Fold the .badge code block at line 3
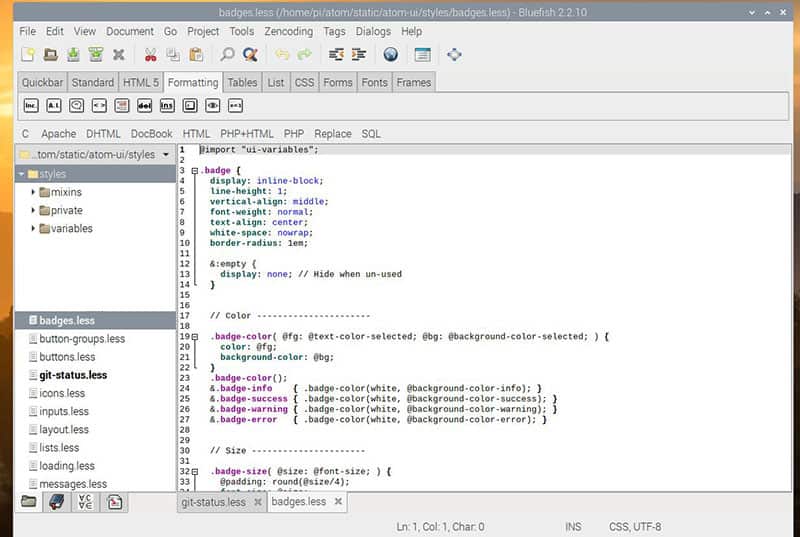Screen dimensions: 800x537 [194, 171]
